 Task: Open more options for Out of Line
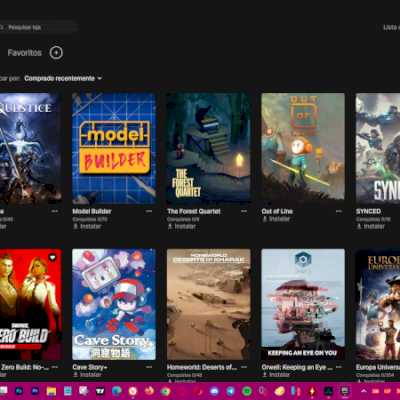tap(339, 211)
